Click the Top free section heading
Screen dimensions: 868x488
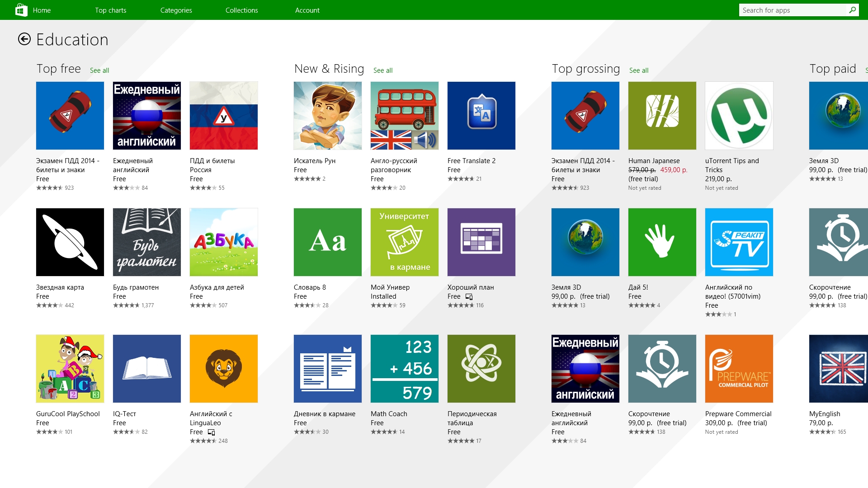pos(59,69)
